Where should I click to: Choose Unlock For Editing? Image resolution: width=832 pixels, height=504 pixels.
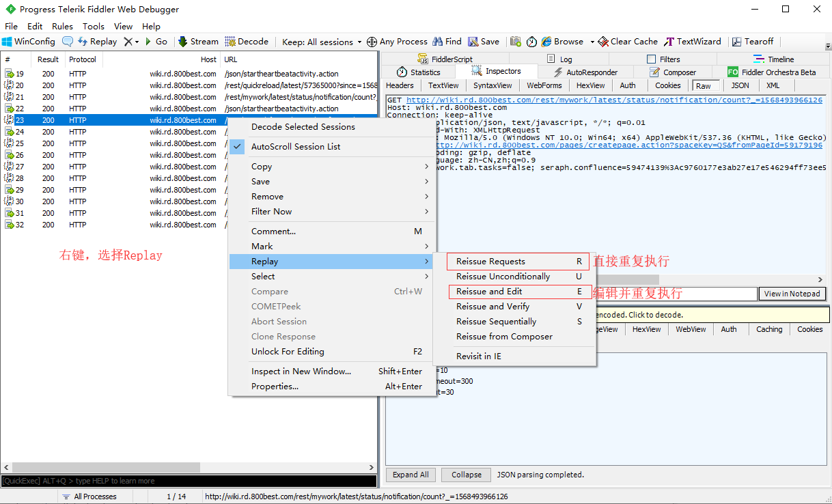331,352
